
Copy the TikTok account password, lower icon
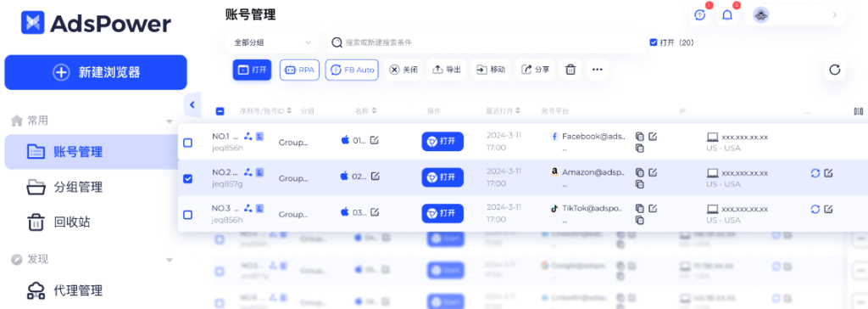pyautogui.click(x=640, y=220)
